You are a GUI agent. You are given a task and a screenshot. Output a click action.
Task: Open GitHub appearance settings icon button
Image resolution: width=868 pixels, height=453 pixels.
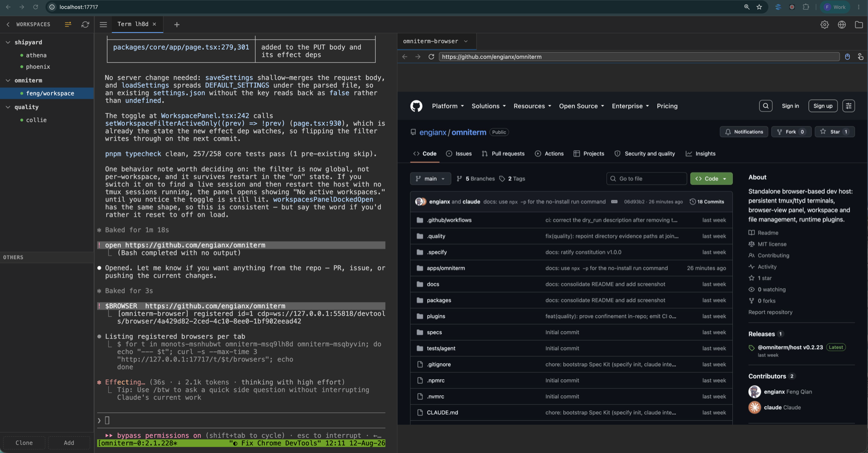tap(849, 106)
